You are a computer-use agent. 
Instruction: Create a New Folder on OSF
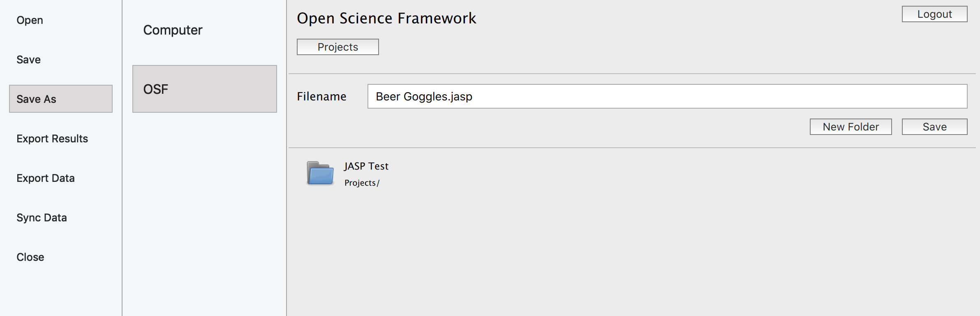[850, 126]
